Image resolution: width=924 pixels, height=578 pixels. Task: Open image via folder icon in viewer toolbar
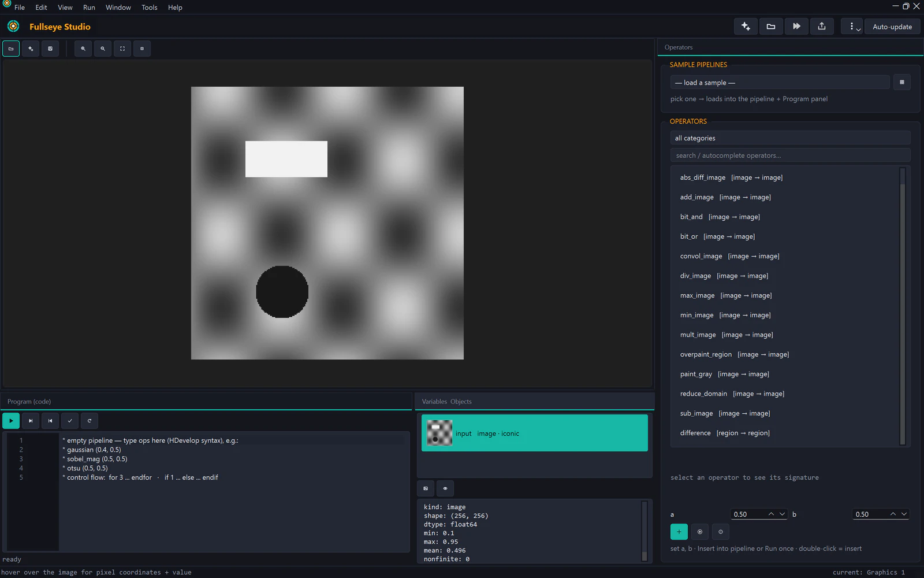click(11, 49)
